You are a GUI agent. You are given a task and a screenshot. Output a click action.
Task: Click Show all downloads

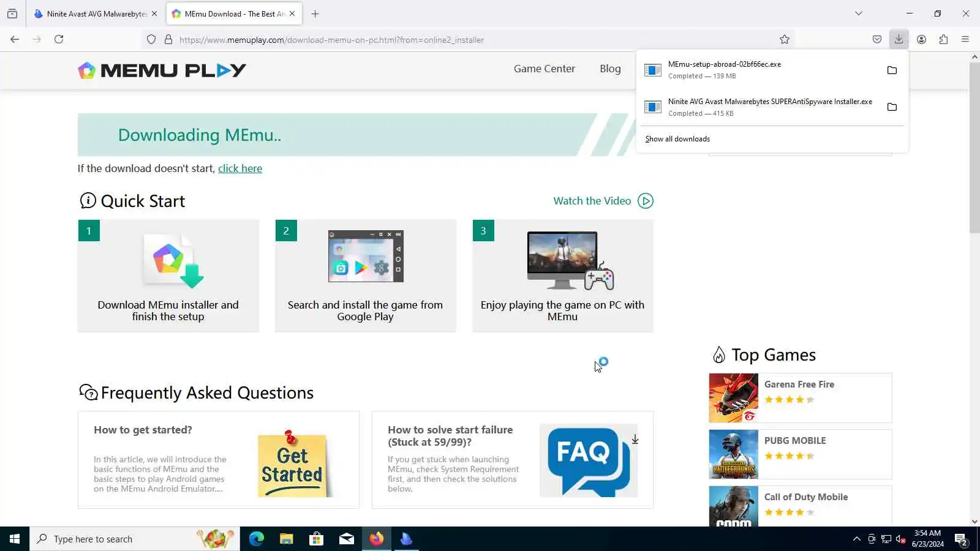(x=677, y=139)
